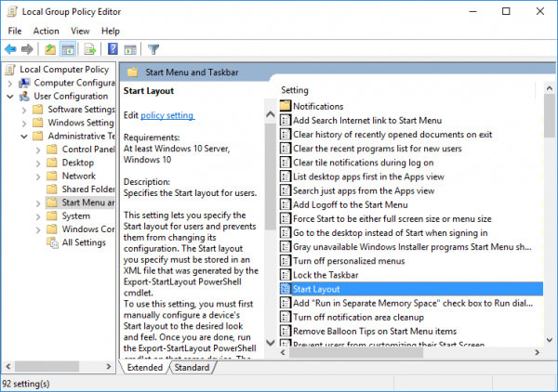The height and width of the screenshot is (392, 558).
Task: Click the policy setting link
Action: click(167, 115)
